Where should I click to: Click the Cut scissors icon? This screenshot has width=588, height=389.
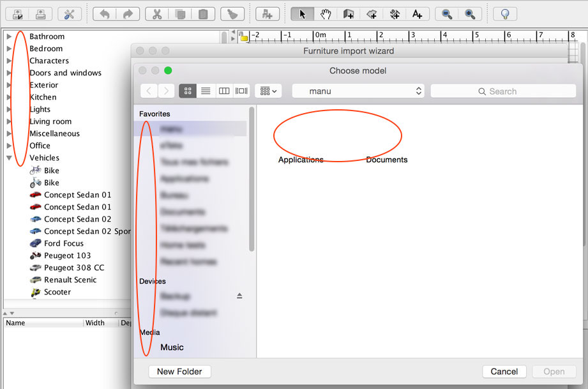(157, 14)
